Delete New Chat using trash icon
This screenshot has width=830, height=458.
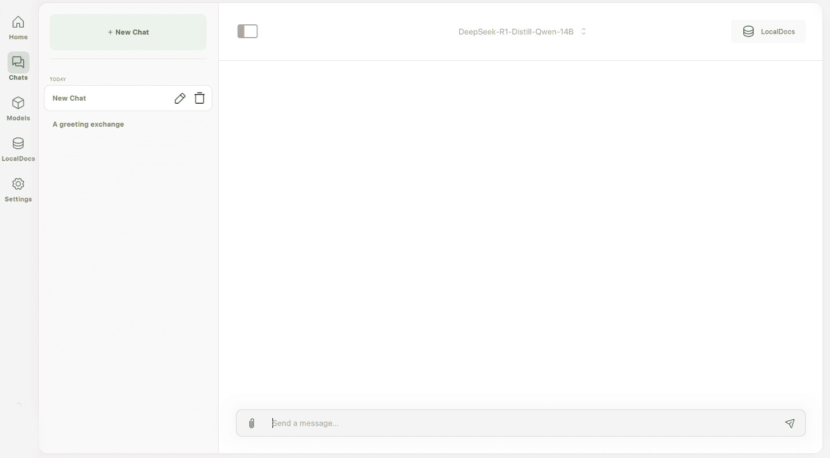click(x=200, y=98)
